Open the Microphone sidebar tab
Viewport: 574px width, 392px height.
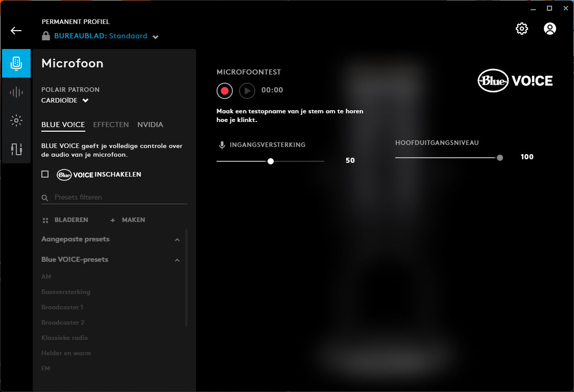(16, 63)
